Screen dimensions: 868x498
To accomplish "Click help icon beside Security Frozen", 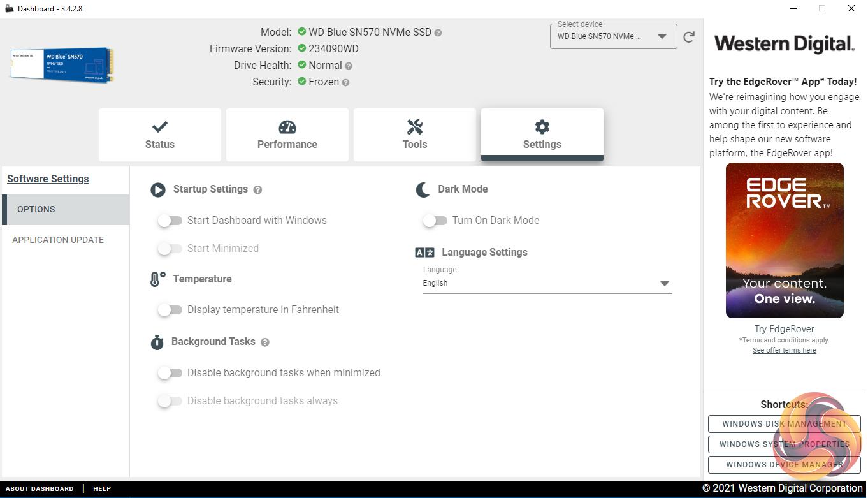I will [345, 82].
